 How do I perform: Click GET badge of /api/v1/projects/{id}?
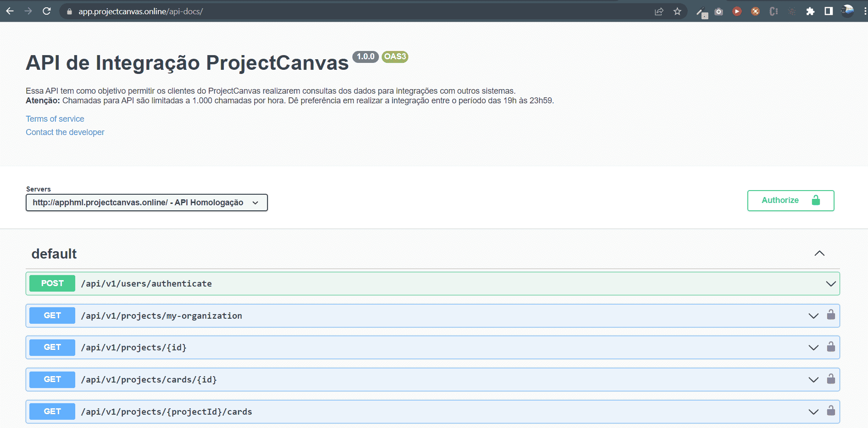pos(52,347)
